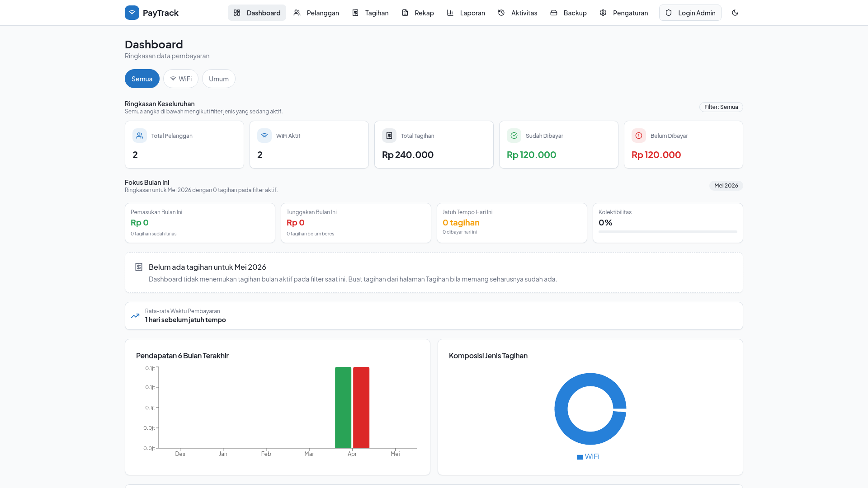Click '0 tagihan sudah lunas' caption
This screenshot has height=488, width=868.
coord(154,234)
